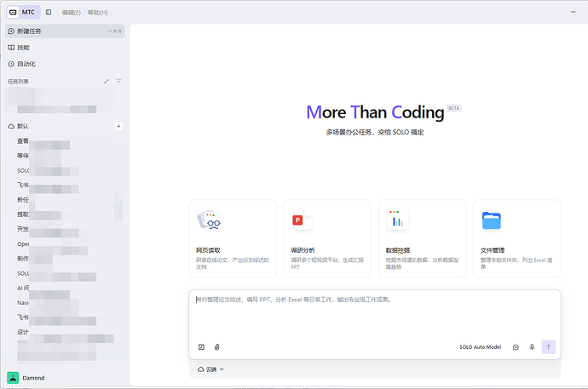588x389 pixels.
Task: Click the chat plus icon beside model
Action: coord(516,347)
